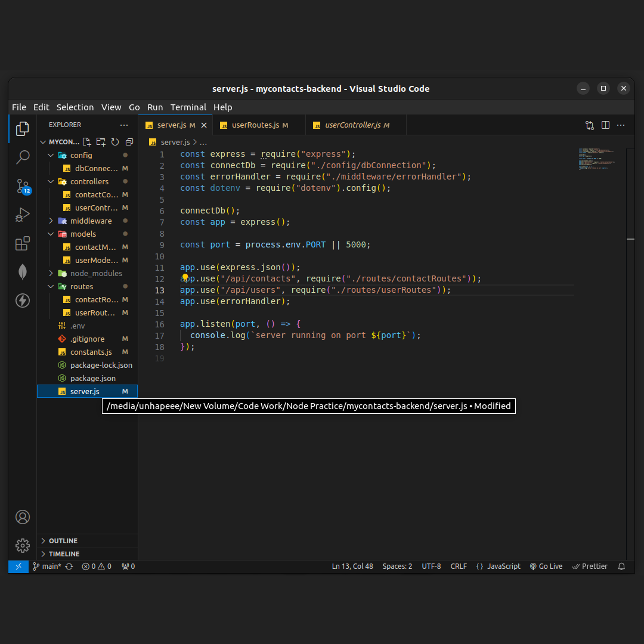Collapse the routes folder
The height and width of the screenshot is (644, 644).
[87, 287]
